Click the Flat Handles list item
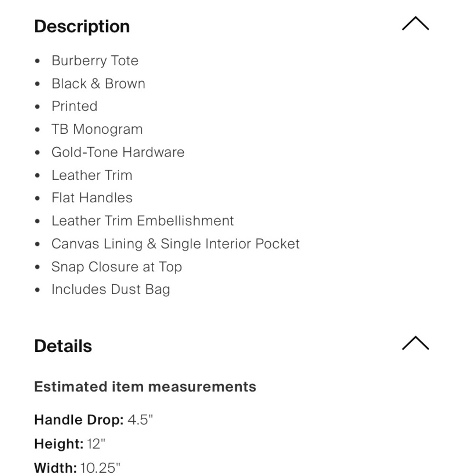 coord(92,198)
